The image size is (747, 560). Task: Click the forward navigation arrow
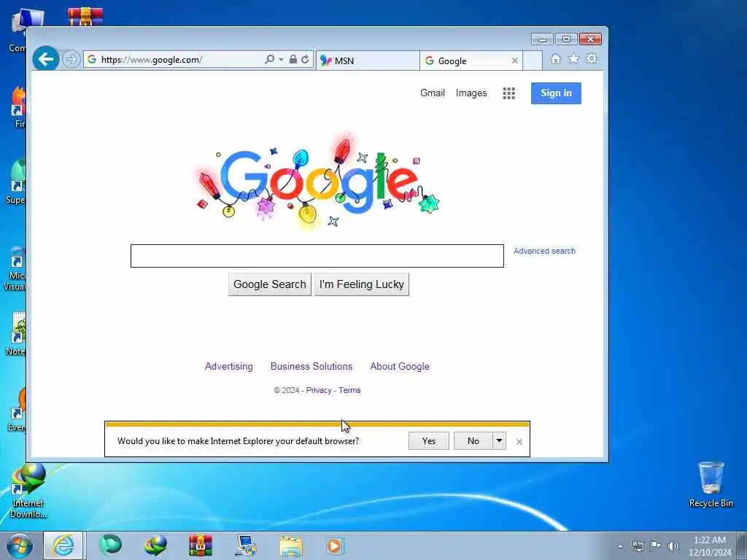(x=71, y=60)
